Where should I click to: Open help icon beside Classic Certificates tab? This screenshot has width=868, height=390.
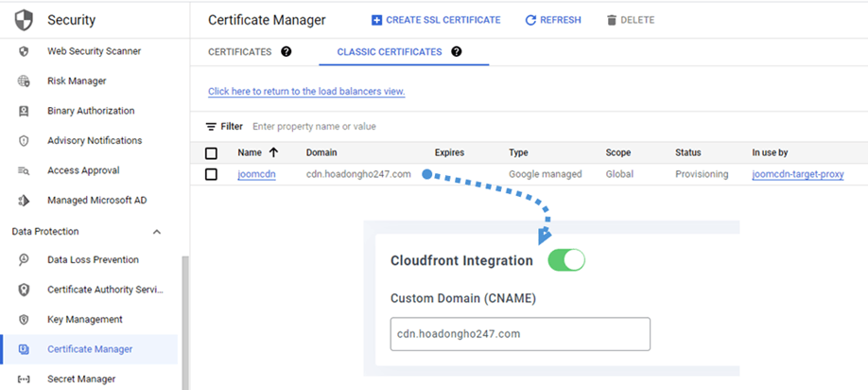pyautogui.click(x=457, y=52)
